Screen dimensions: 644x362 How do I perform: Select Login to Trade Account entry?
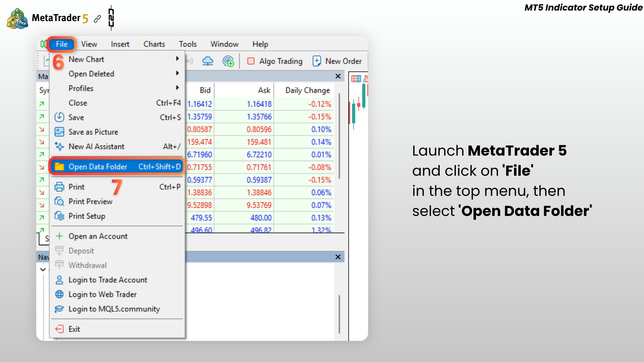[x=117, y=280]
